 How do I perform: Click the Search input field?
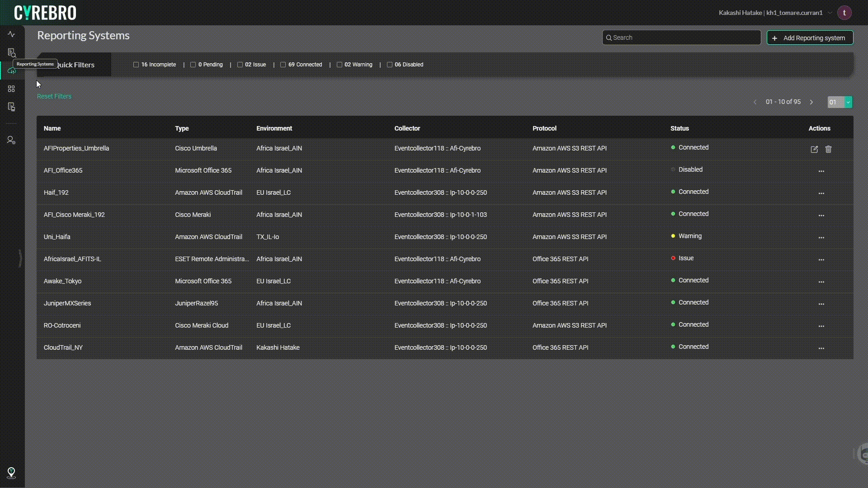(681, 38)
